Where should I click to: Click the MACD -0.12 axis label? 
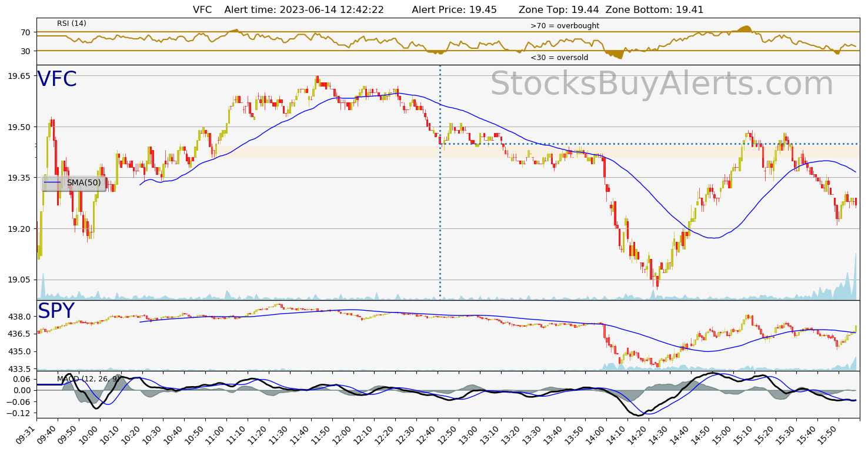pyautogui.click(x=19, y=414)
